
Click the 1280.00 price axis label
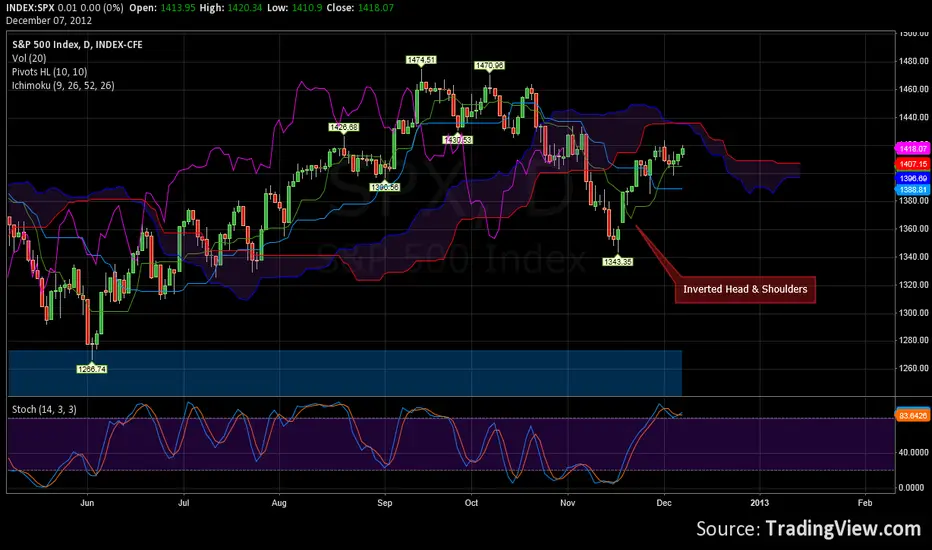tap(914, 341)
